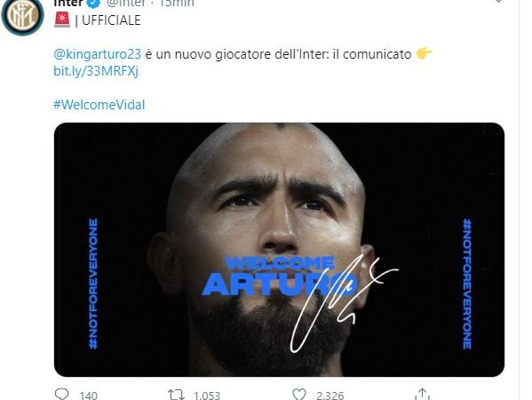Click the 2,326 likes count

tap(330, 396)
